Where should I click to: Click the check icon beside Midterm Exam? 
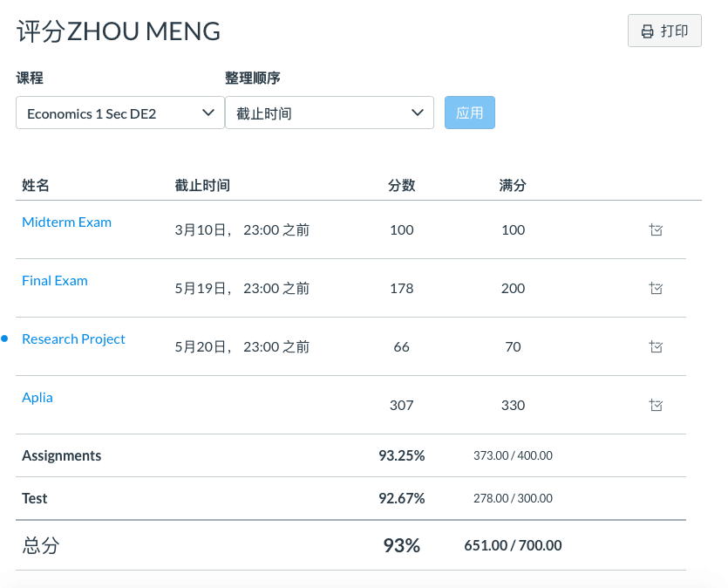coord(656,230)
